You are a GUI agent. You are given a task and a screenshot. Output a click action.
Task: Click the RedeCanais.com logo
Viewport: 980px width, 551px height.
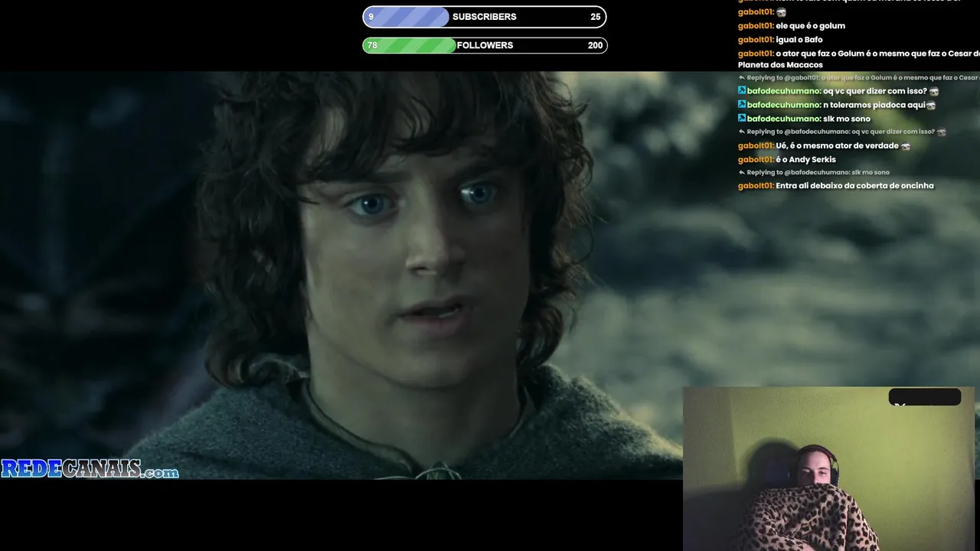(x=90, y=469)
